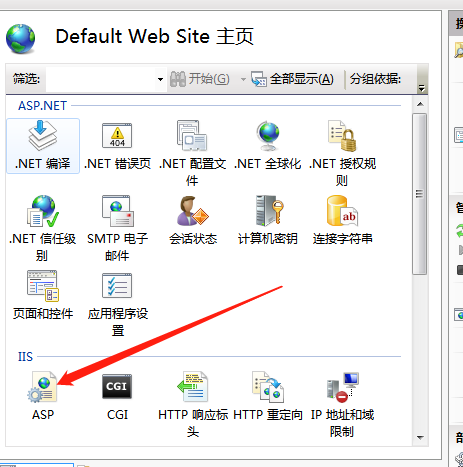Open the 会话状态 icon

[193, 211]
